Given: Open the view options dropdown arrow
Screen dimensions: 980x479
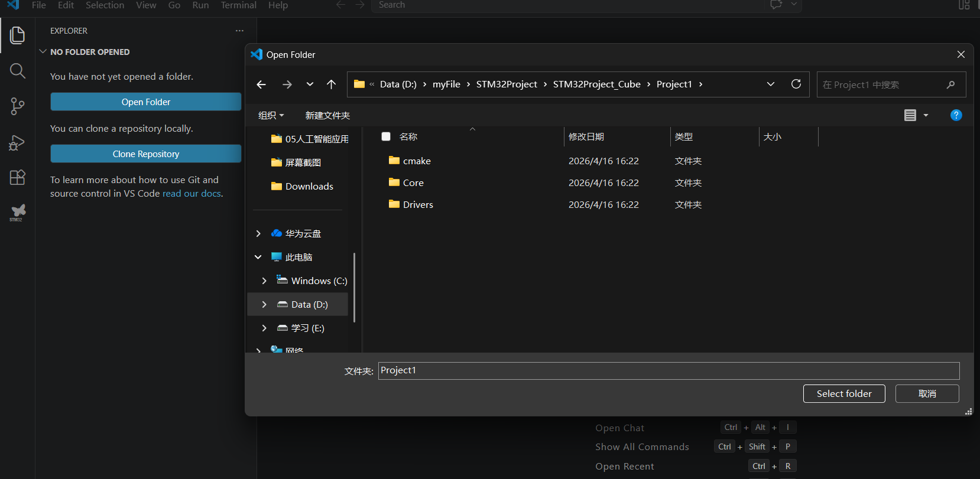Looking at the screenshot, I should (x=926, y=115).
